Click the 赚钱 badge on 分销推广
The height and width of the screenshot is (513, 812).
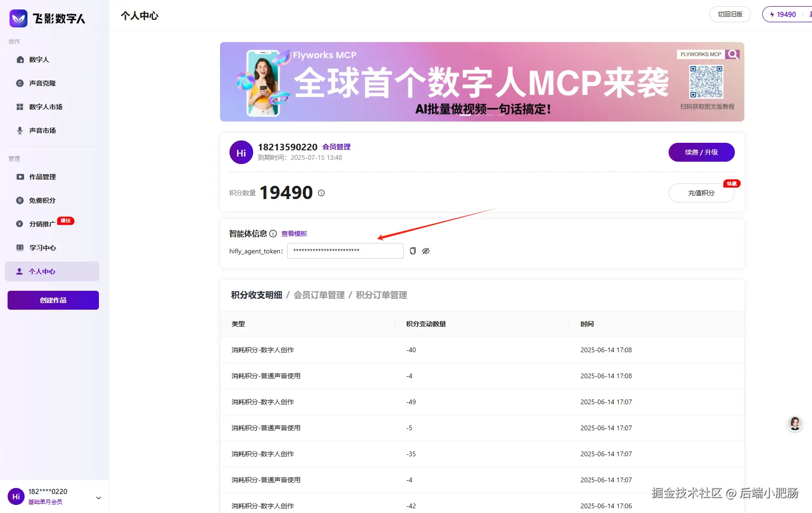[66, 221]
